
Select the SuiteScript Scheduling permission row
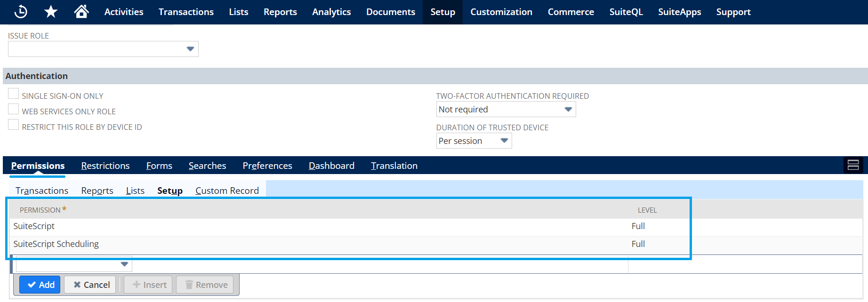pos(436,244)
